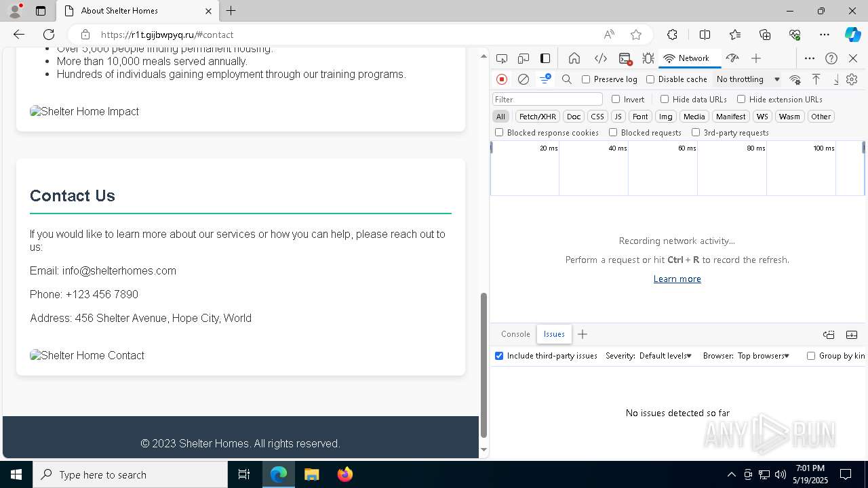Clear the network log

click(524, 79)
